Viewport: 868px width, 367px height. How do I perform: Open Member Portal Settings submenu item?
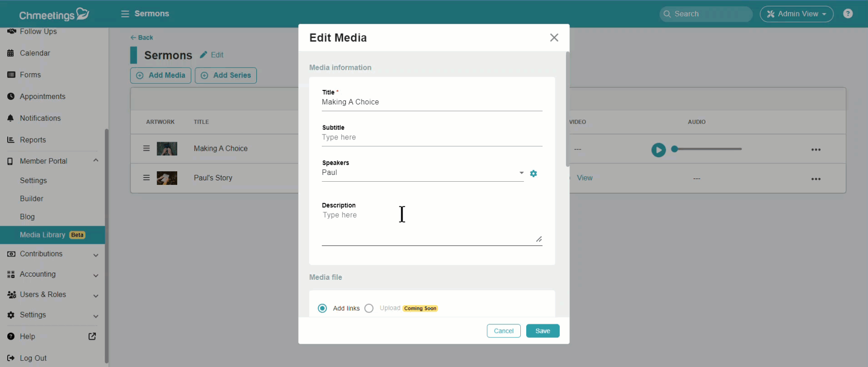pos(33,180)
